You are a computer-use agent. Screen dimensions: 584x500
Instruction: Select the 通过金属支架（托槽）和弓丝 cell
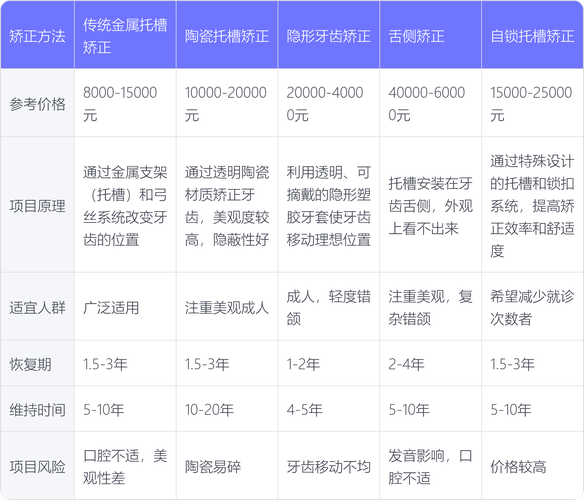click(x=125, y=206)
